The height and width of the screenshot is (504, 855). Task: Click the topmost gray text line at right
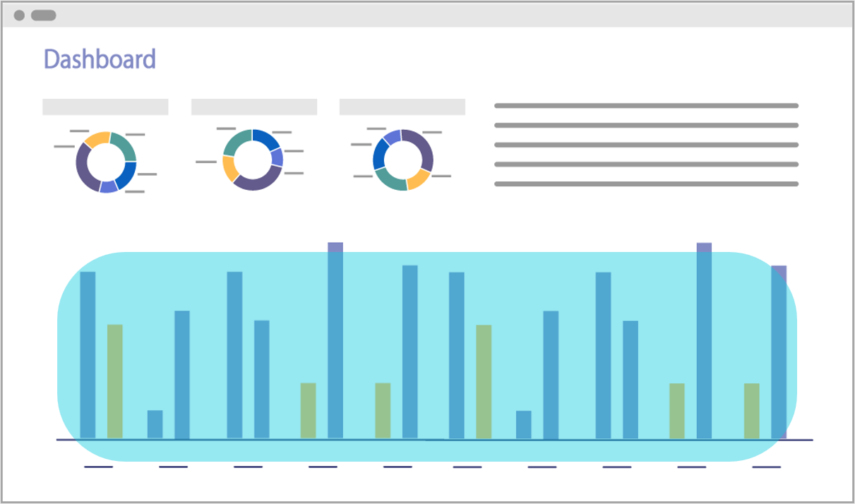646,106
